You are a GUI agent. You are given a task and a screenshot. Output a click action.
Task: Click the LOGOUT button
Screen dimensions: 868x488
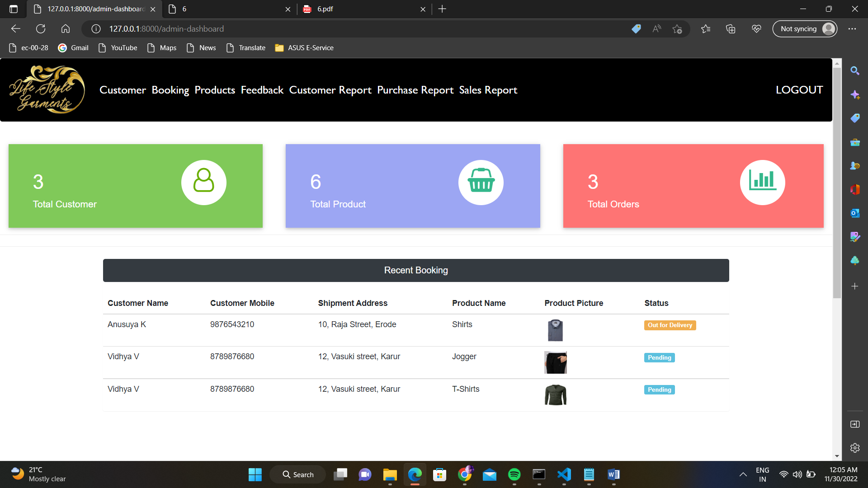pyautogui.click(x=799, y=89)
